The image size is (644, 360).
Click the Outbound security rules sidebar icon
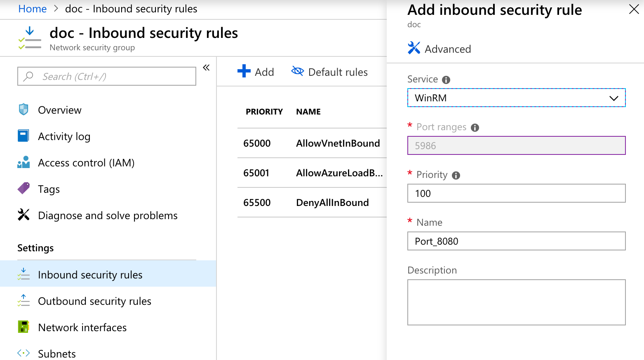pos(24,300)
